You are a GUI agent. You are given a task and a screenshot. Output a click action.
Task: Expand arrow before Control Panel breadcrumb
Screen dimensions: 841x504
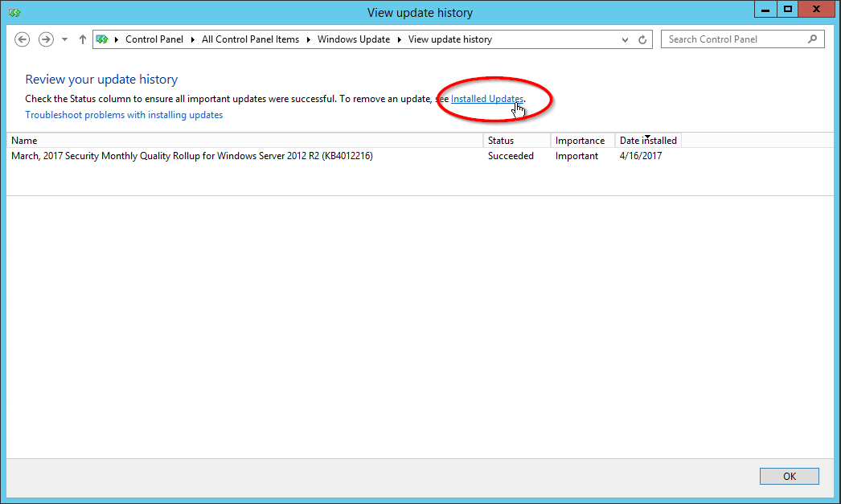[x=117, y=39]
